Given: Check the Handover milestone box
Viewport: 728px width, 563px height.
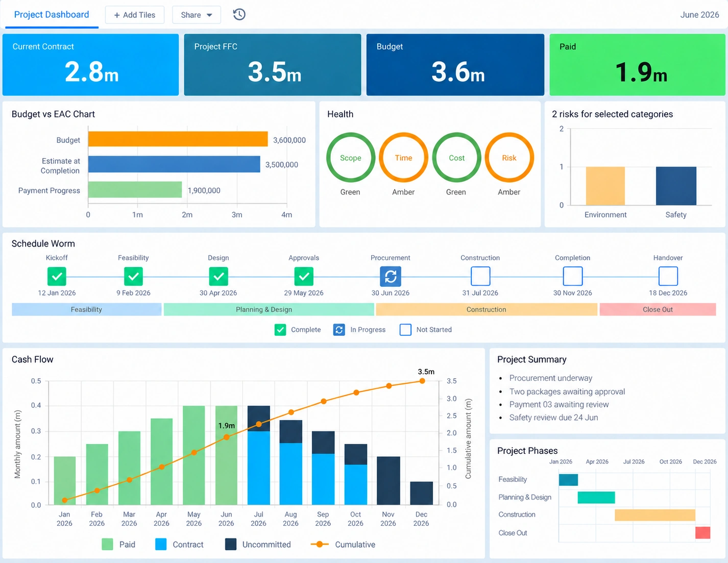Looking at the screenshot, I should (x=668, y=276).
